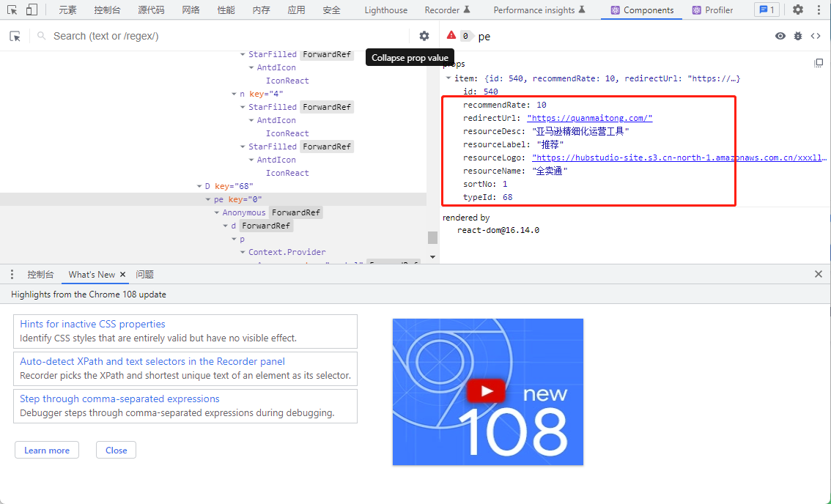The height and width of the screenshot is (504, 831).
Task: Focus the component search field
Action: pos(228,36)
